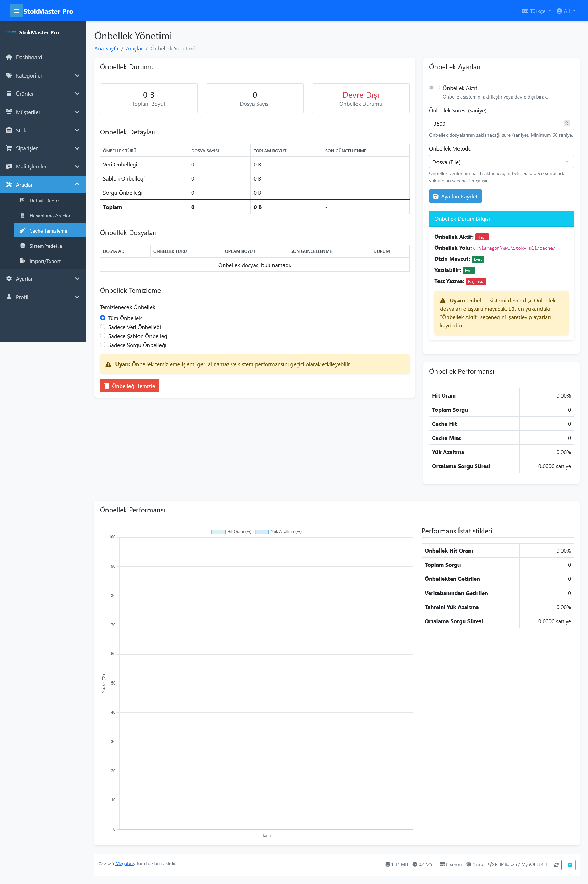Select the Cache Temizleme broom icon
This screenshot has width=588, height=884.
click(23, 231)
